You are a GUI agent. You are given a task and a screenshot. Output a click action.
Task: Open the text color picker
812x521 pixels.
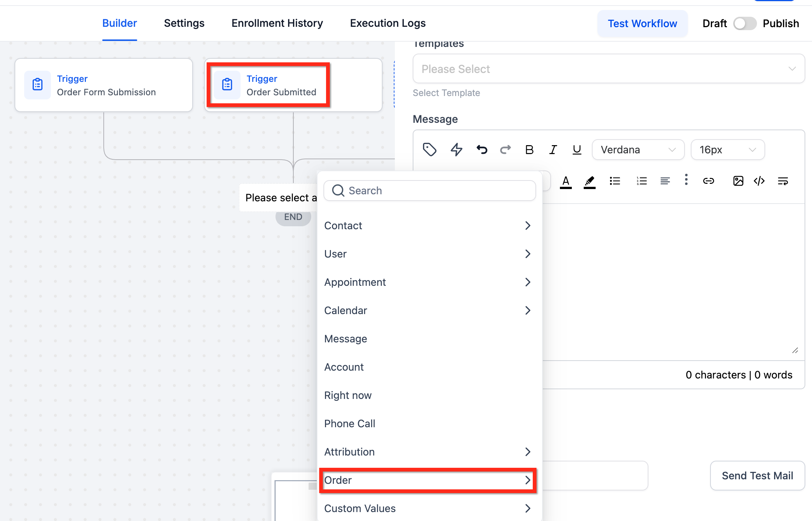pos(565,182)
